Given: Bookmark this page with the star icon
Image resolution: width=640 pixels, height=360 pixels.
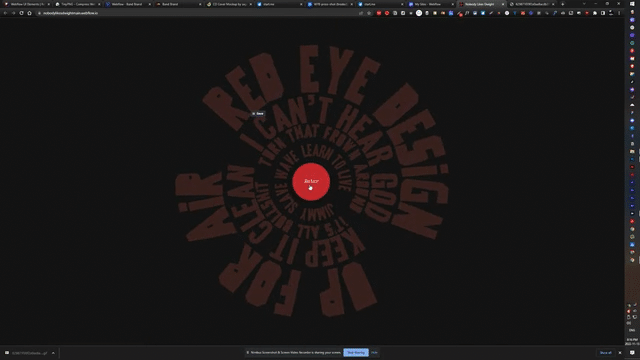Looking at the screenshot, I should point(369,13).
